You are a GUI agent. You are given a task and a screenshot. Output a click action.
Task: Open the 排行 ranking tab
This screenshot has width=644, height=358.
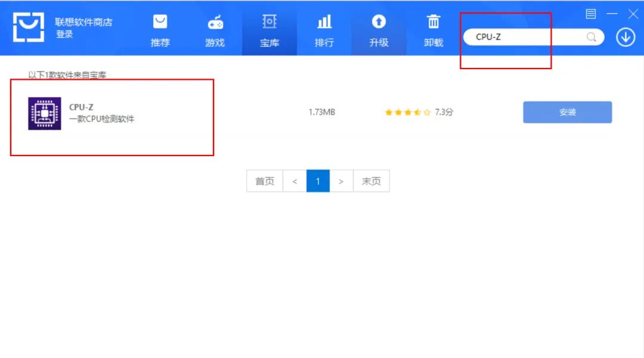[324, 31]
